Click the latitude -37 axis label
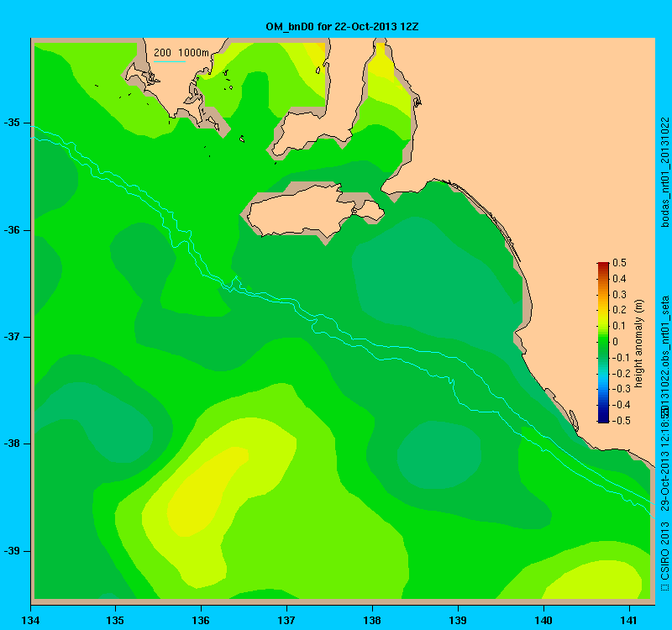Screen dimensions: 672x630 click(12, 337)
